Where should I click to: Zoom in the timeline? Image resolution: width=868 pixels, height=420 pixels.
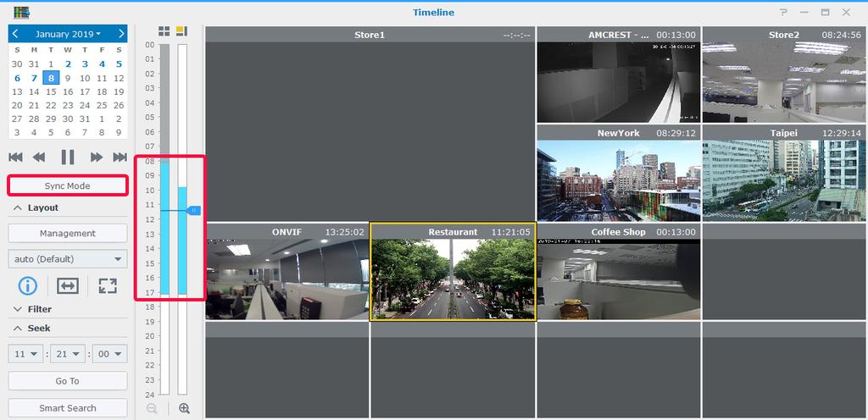click(184, 408)
